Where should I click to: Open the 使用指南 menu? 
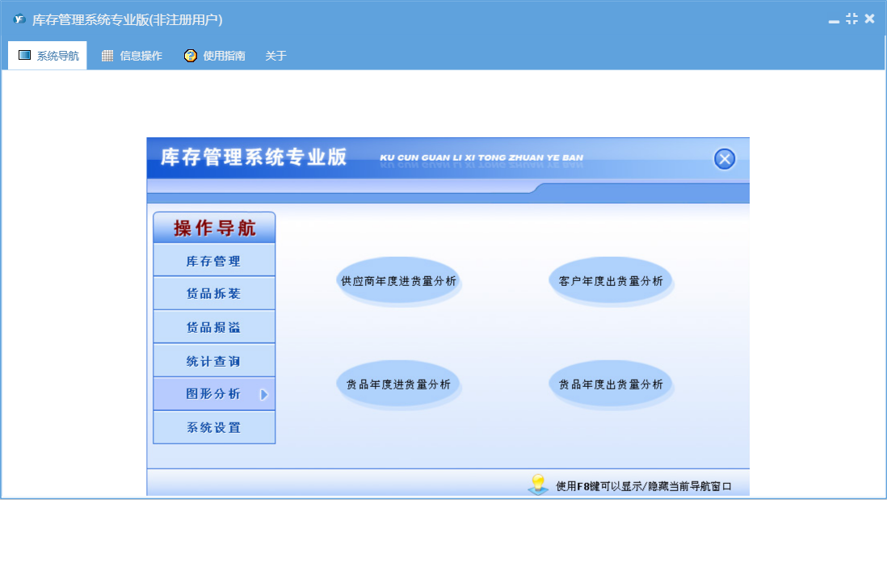click(x=214, y=56)
